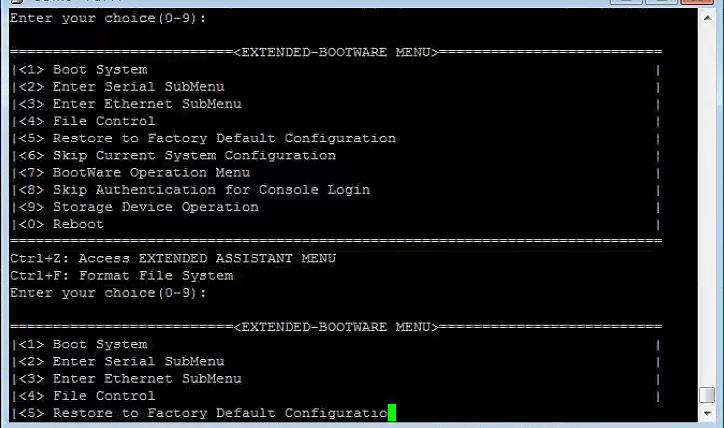Image resolution: width=724 pixels, height=428 pixels.
Task: Click the lower EXTENDED-BOOTWARE MENU header
Action: click(x=336, y=327)
